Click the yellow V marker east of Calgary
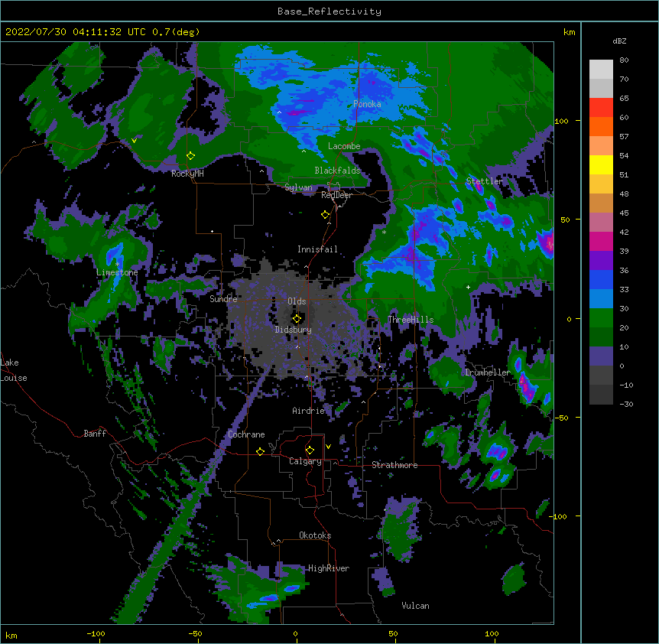Viewport: 659px width, 644px height. (x=328, y=447)
